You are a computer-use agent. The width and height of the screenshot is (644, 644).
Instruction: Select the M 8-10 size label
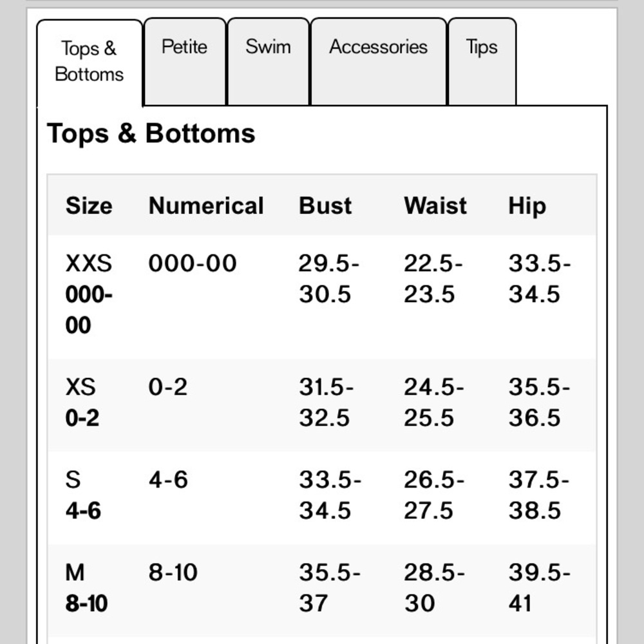[x=86, y=588]
